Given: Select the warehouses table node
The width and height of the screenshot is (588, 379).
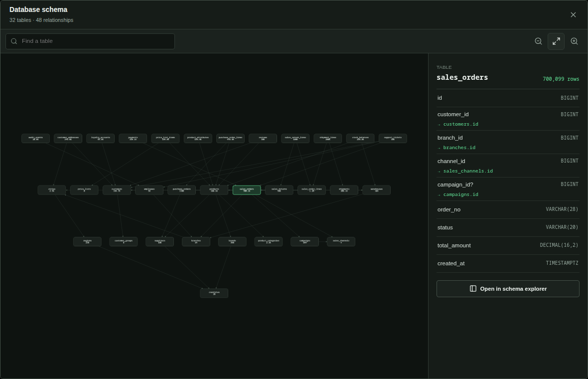Looking at the screenshot, I should (377, 190).
